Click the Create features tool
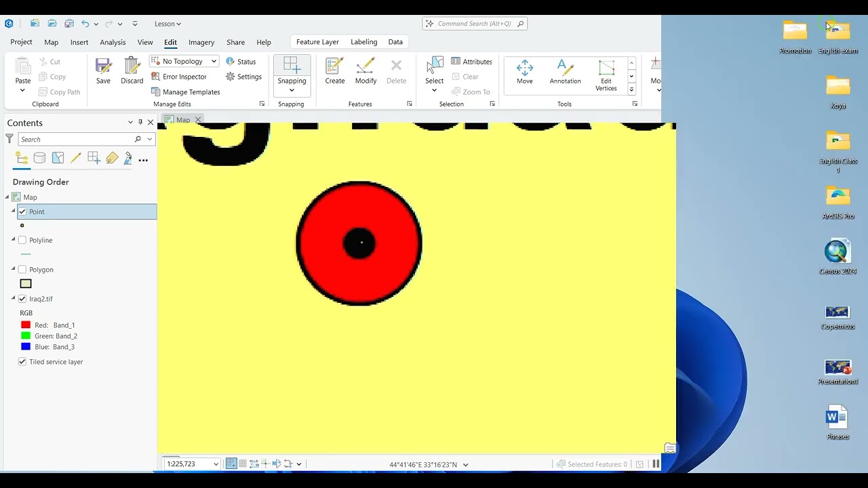Viewport: 868px width, 488px height. 335,70
